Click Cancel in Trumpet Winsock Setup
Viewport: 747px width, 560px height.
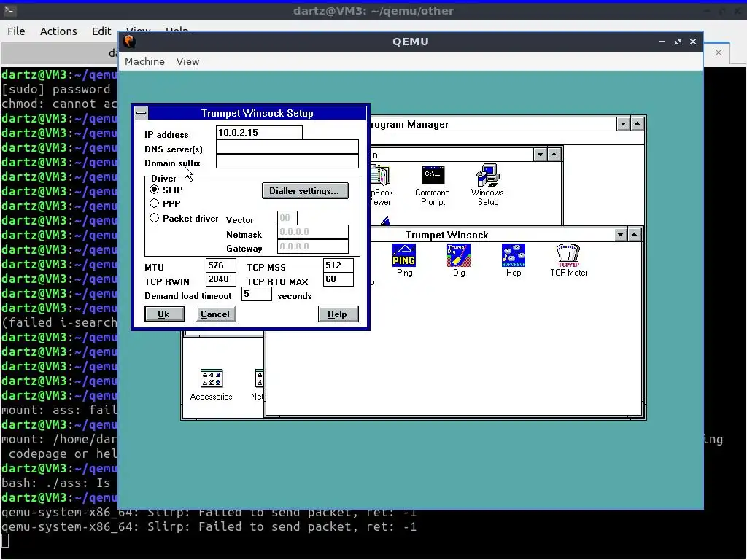point(215,314)
